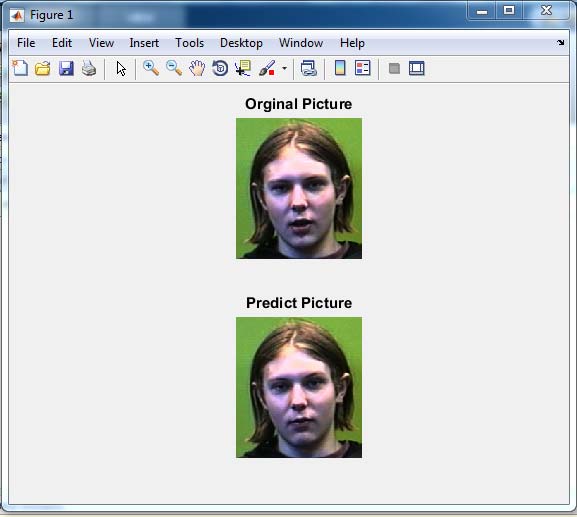Click the dock figure arrow at menu bar end

[x=560, y=43]
